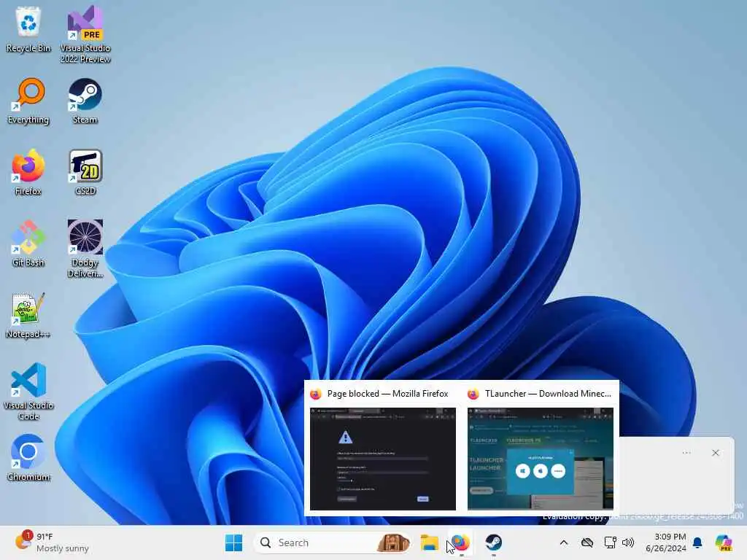
Task: Click the Steam taskbar icon
Action: pyautogui.click(x=494, y=542)
